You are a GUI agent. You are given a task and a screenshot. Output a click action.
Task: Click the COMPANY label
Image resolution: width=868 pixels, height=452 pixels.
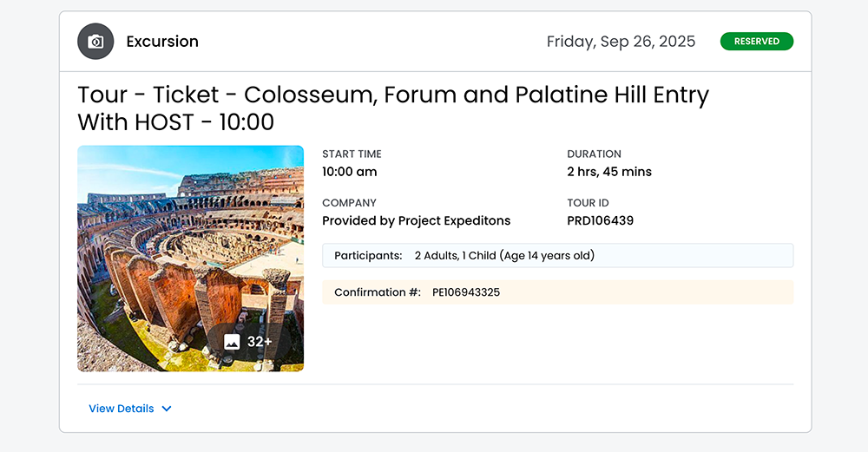tap(349, 203)
